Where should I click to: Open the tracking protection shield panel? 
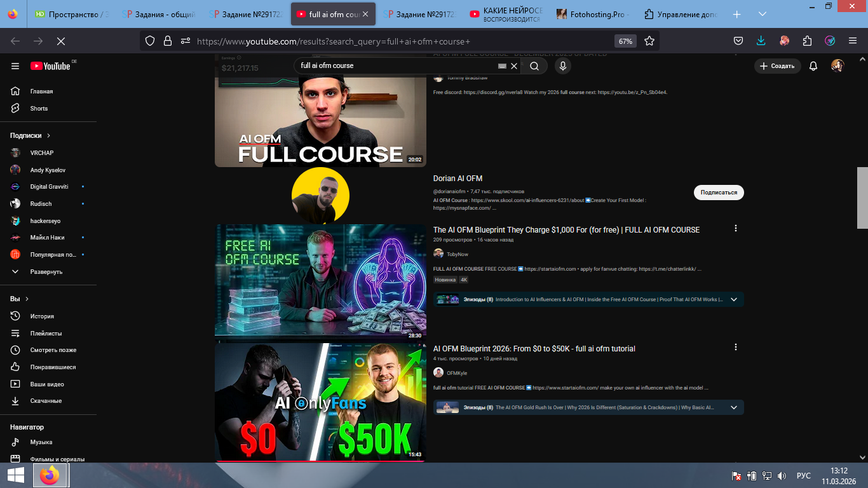click(x=150, y=41)
